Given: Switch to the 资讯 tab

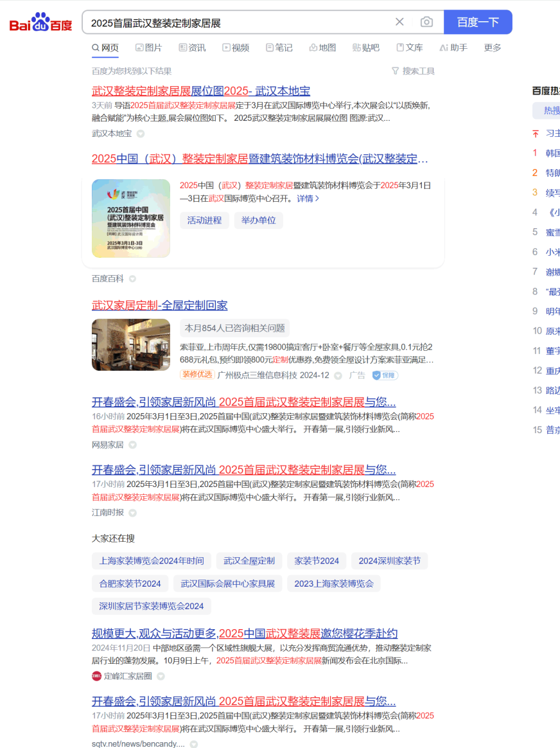Looking at the screenshot, I should [192, 48].
